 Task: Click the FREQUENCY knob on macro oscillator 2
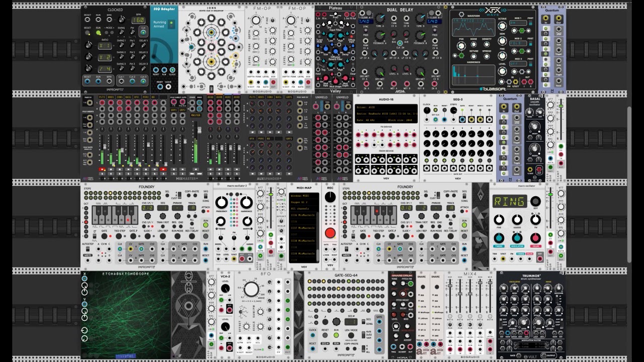tap(221, 203)
